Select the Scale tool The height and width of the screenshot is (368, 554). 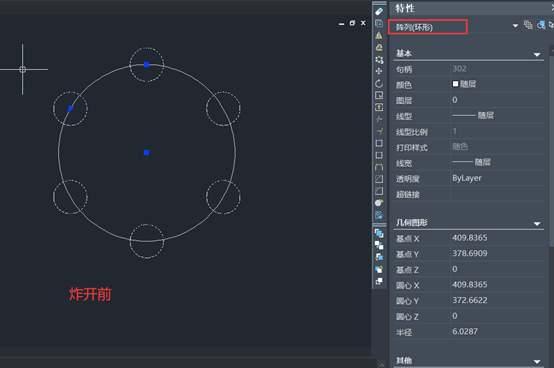point(379,95)
